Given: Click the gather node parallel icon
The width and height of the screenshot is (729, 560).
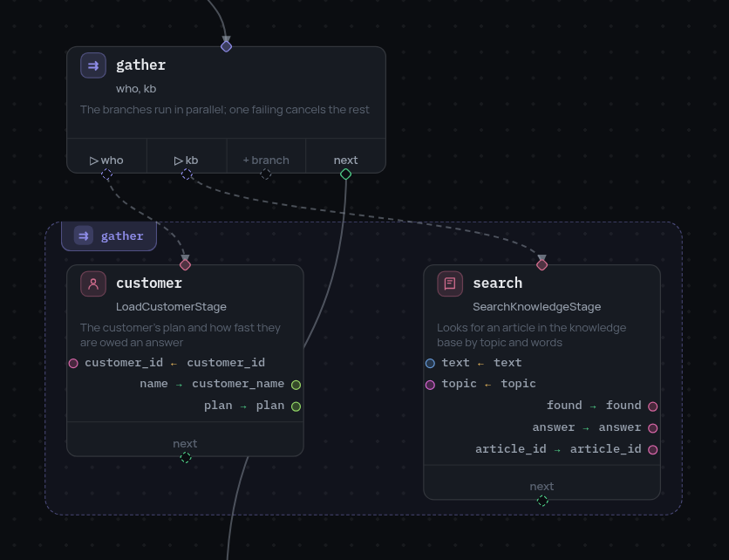Looking at the screenshot, I should tap(93, 65).
